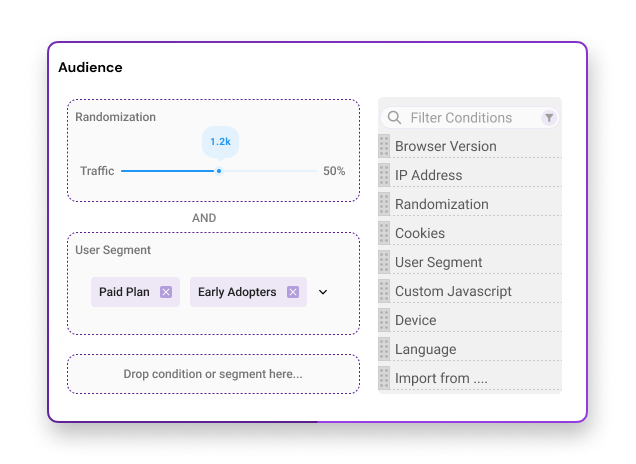
Task: Expand the User Segment dropdown chevron
Action: (x=323, y=292)
